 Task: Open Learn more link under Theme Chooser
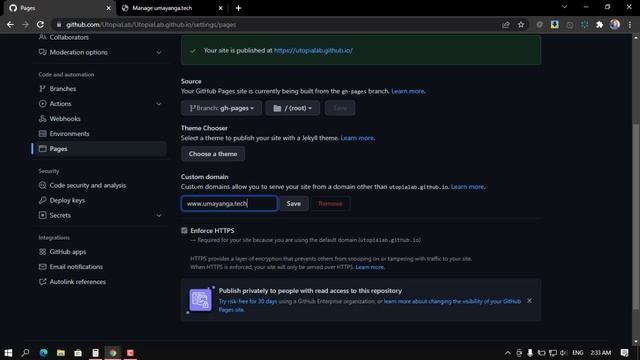point(357,138)
